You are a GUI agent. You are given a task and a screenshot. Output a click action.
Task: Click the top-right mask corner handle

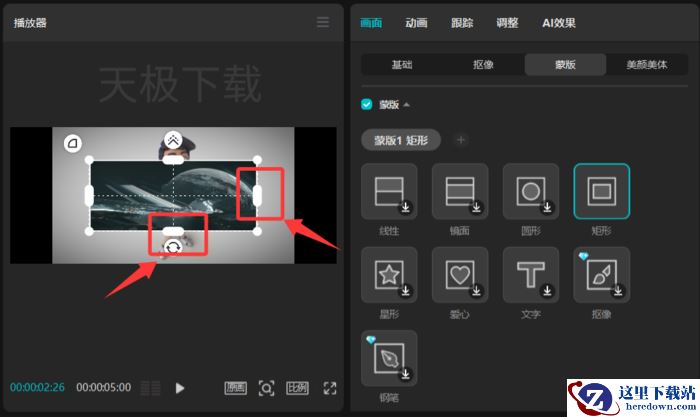click(258, 160)
